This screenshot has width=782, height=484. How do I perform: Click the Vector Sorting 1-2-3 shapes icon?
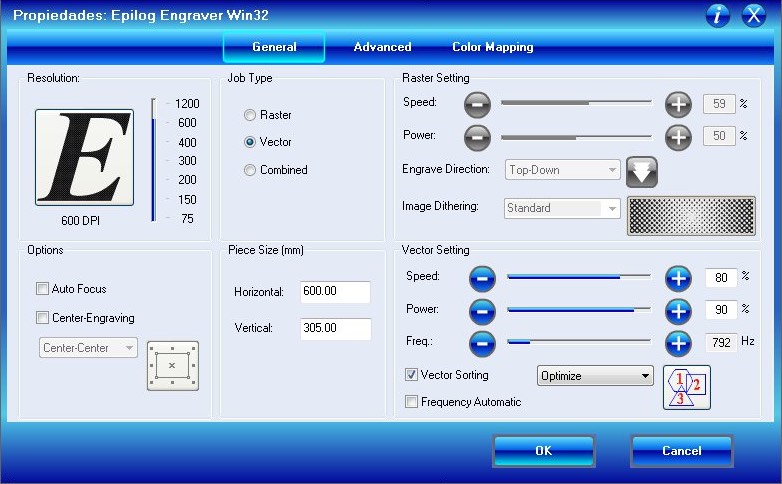tap(687, 388)
